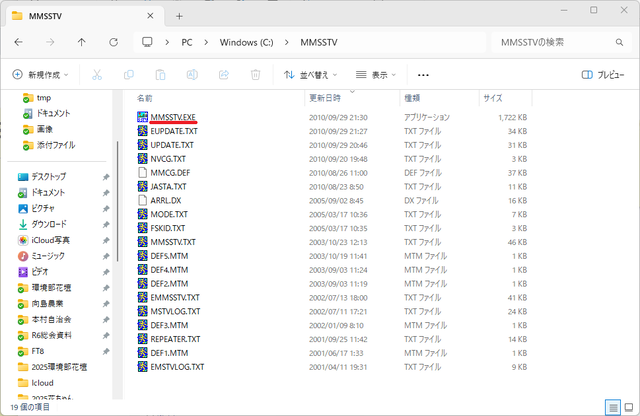This screenshot has height=416, width=640.
Task: Click the Paste clipboard icon
Action: pos(160,75)
